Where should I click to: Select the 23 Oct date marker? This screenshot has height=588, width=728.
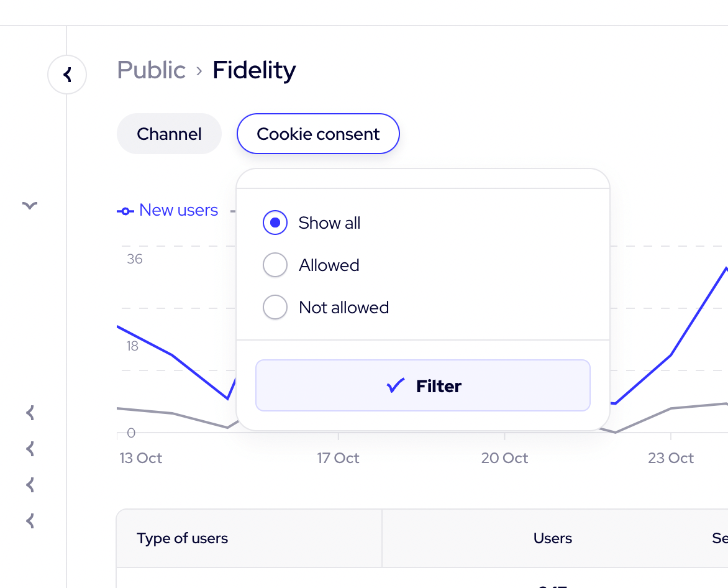[671, 458]
